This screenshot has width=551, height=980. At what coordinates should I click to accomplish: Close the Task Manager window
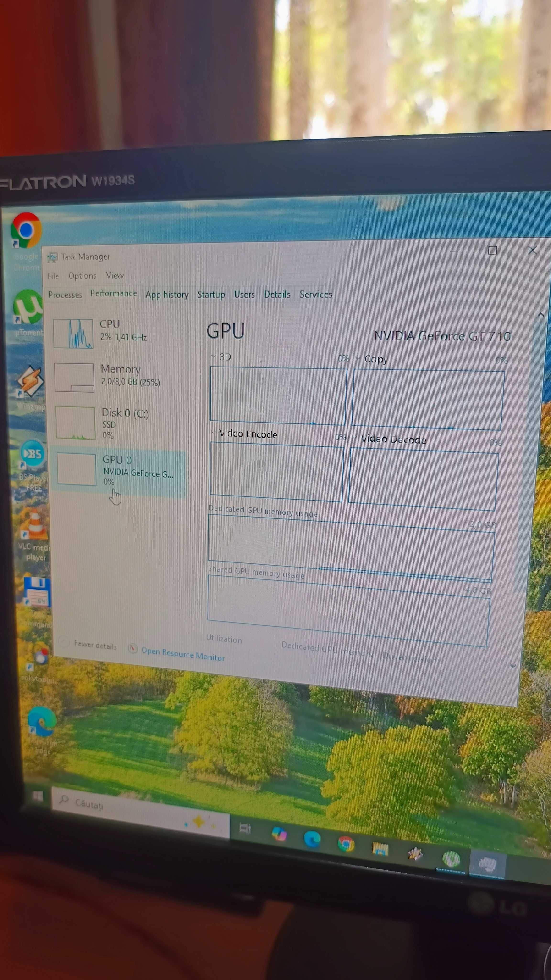pyautogui.click(x=532, y=250)
